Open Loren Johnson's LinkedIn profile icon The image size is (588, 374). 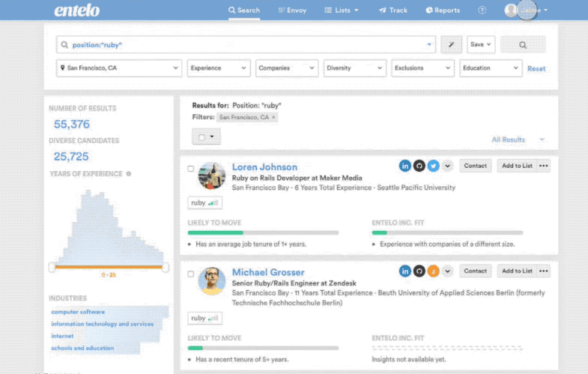[x=405, y=166]
